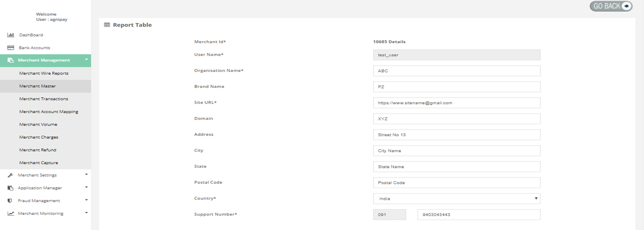Image resolution: width=644 pixels, height=230 pixels.
Task: Click the Merchant Management sidebar icon
Action: click(x=10, y=60)
